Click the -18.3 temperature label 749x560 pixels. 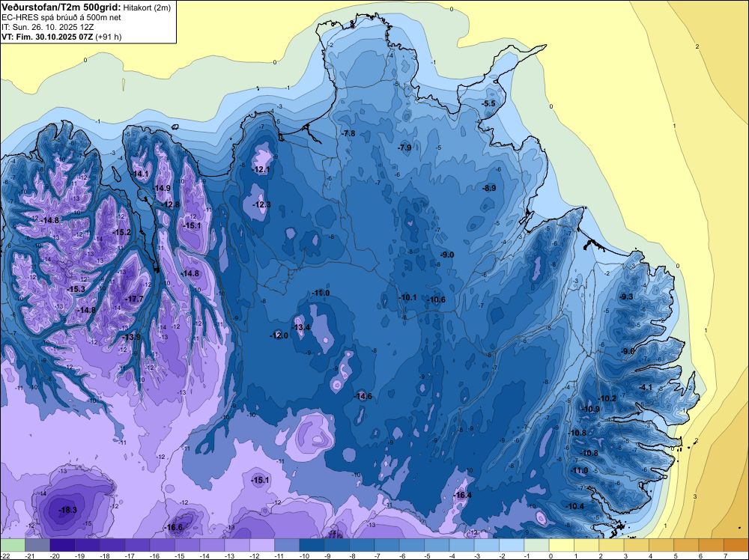[68, 510]
